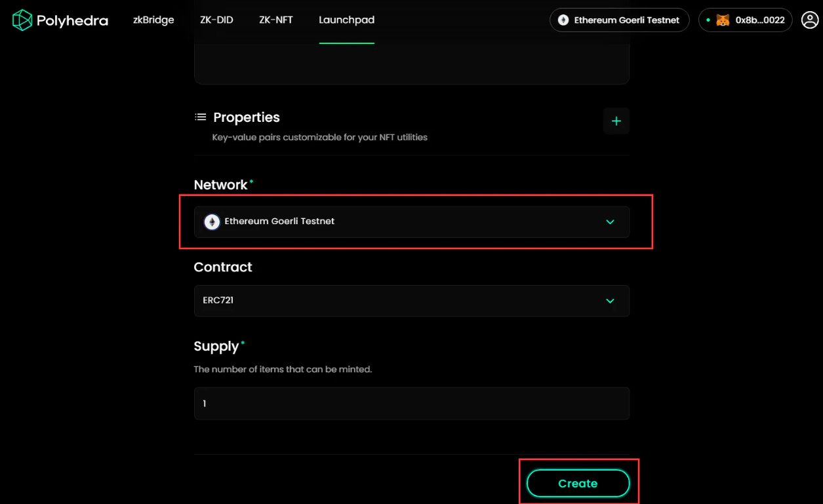Click the Ethereum icon in header network button
This screenshot has width=823, height=504.
(x=563, y=20)
